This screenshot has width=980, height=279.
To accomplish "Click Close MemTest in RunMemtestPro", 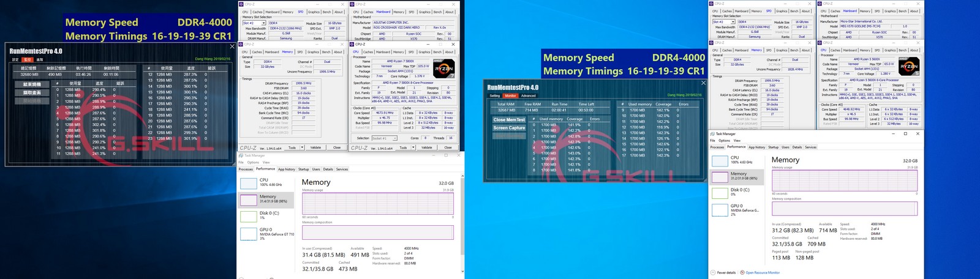I will click(x=509, y=120).
